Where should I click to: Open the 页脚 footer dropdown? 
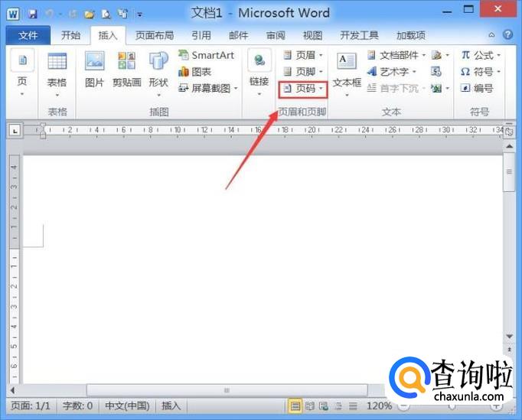pos(302,72)
